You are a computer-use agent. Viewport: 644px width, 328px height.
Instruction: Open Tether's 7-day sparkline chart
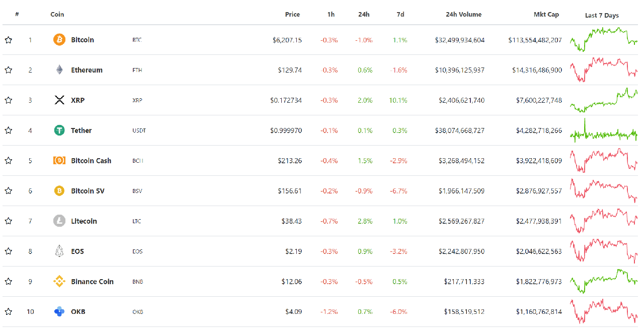pyautogui.click(x=604, y=130)
